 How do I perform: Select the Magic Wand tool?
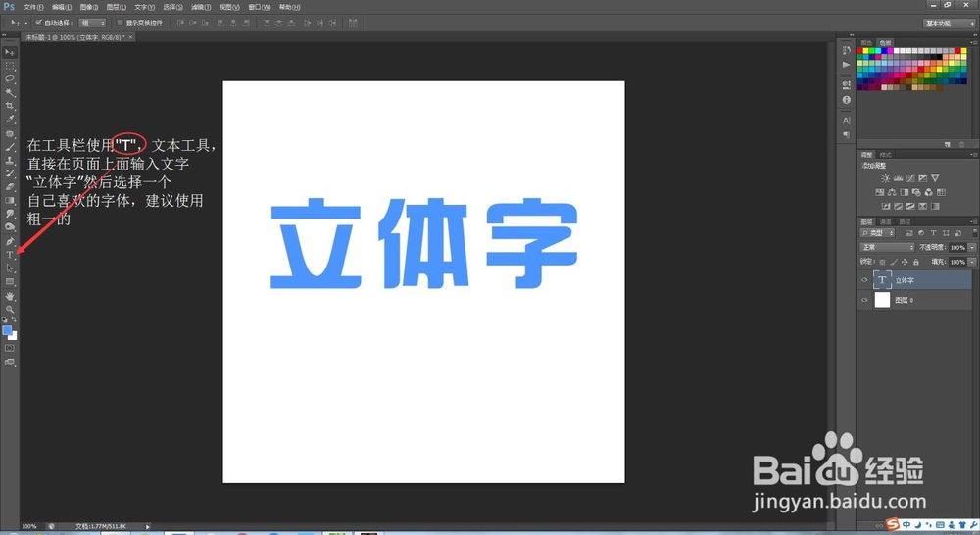tap(10, 92)
